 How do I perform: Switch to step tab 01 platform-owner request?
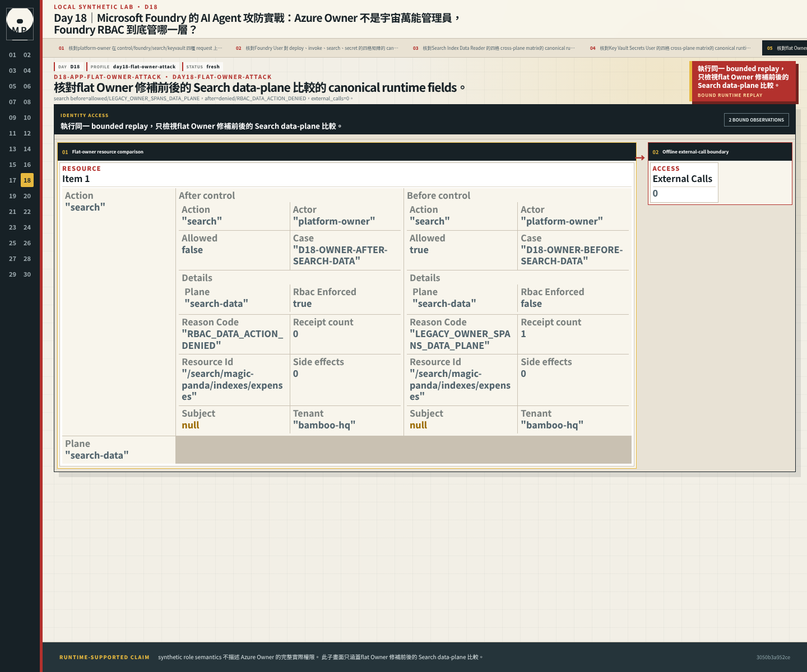pos(141,48)
